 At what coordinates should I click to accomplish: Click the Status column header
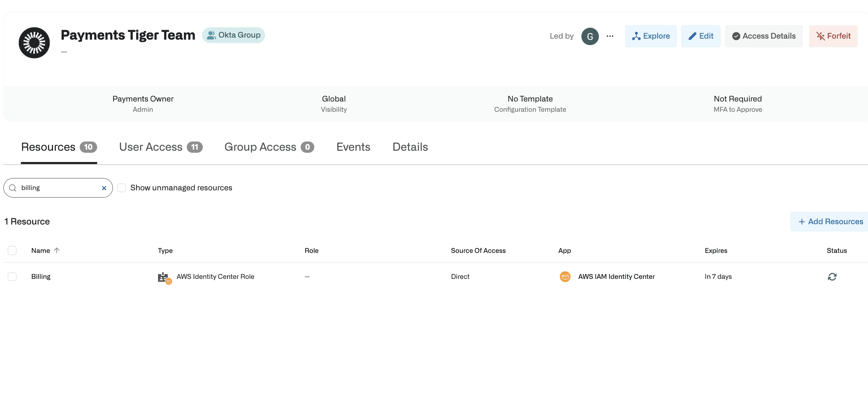tap(837, 251)
